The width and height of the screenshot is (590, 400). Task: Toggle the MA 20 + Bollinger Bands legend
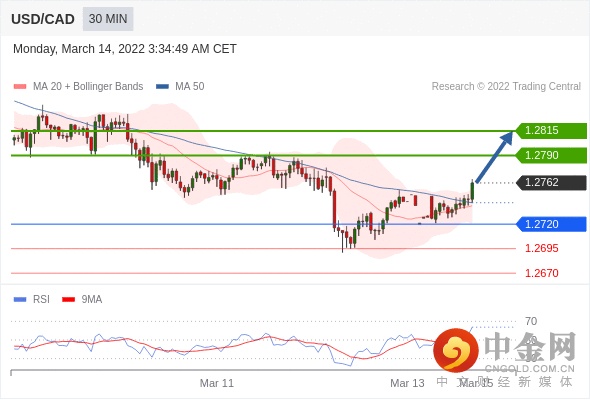point(88,87)
